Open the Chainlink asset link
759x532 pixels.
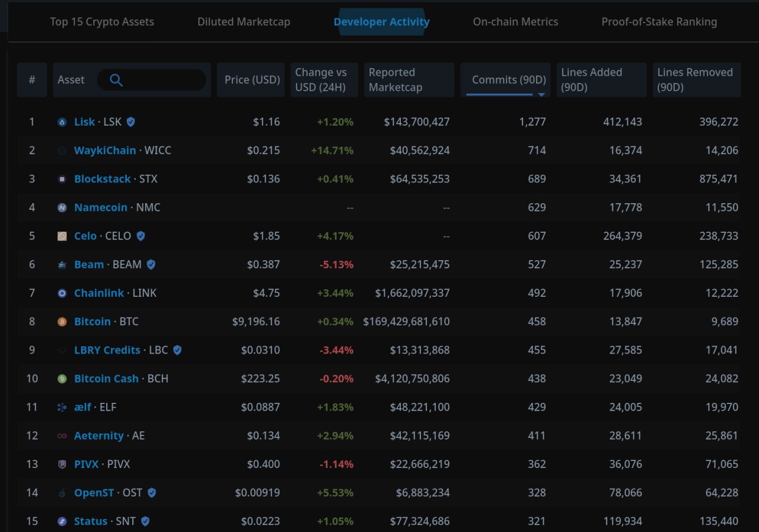point(99,293)
